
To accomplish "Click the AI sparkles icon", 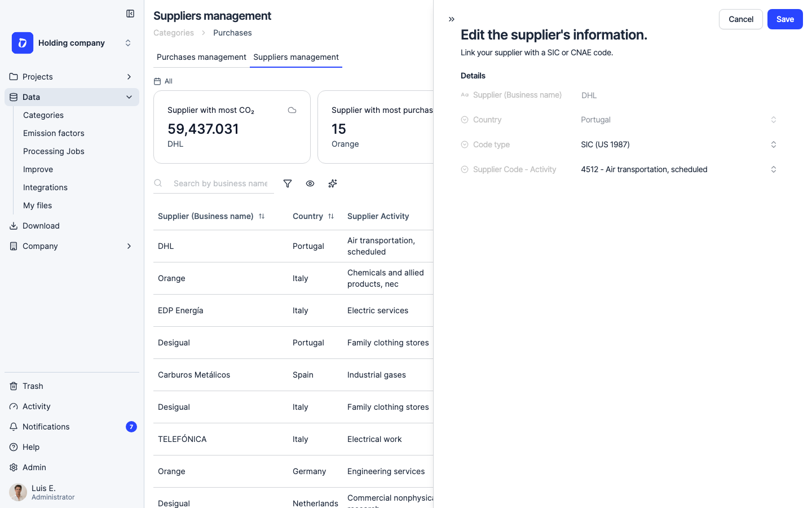I will click(333, 183).
